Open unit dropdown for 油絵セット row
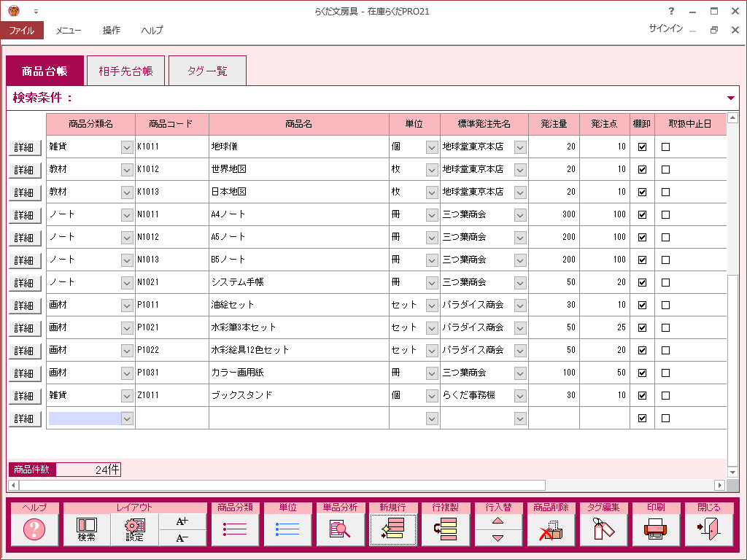The height and width of the screenshot is (560, 747). click(431, 306)
